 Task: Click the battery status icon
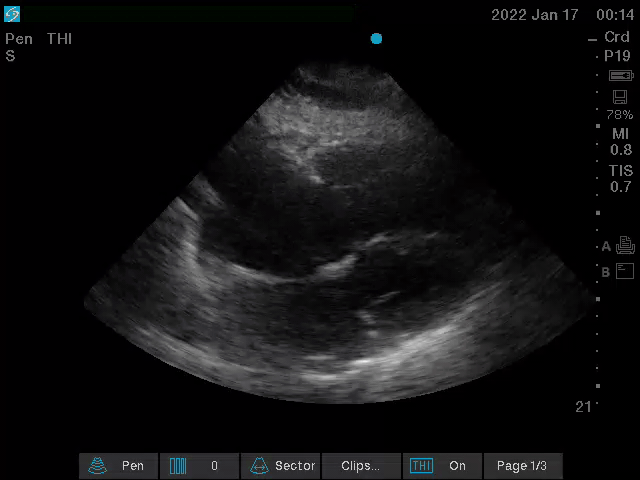620,76
